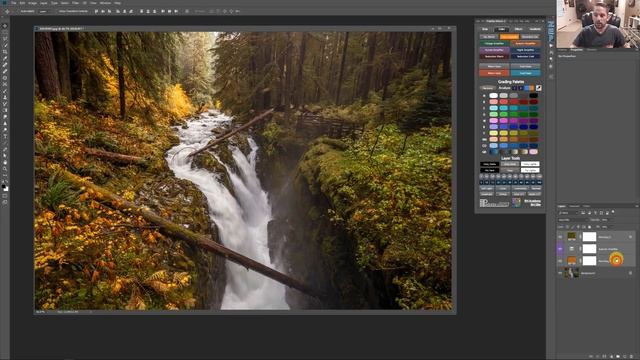The width and height of the screenshot is (640, 360).
Task: Open the Image menu
Action: [32, 3]
